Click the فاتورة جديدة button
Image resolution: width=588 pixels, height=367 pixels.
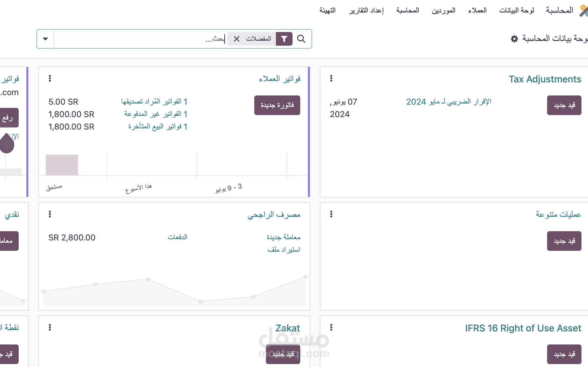277,105
